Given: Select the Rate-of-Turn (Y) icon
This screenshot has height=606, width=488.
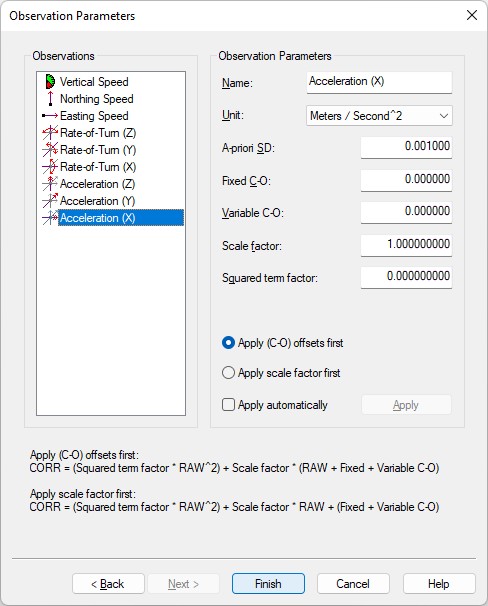Looking at the screenshot, I should (x=50, y=150).
